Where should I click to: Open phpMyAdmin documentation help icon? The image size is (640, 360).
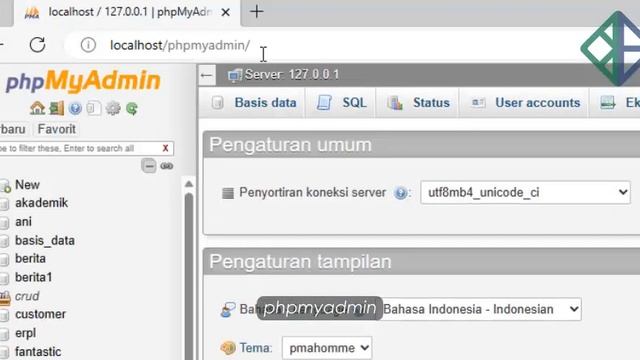tap(76, 108)
